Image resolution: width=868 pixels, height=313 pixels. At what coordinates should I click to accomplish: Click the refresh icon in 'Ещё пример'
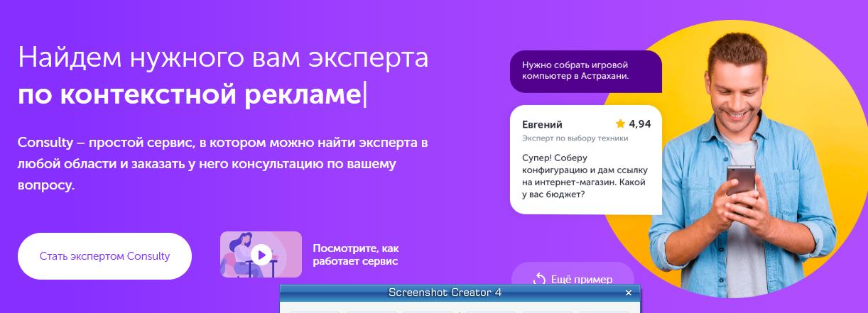540,280
